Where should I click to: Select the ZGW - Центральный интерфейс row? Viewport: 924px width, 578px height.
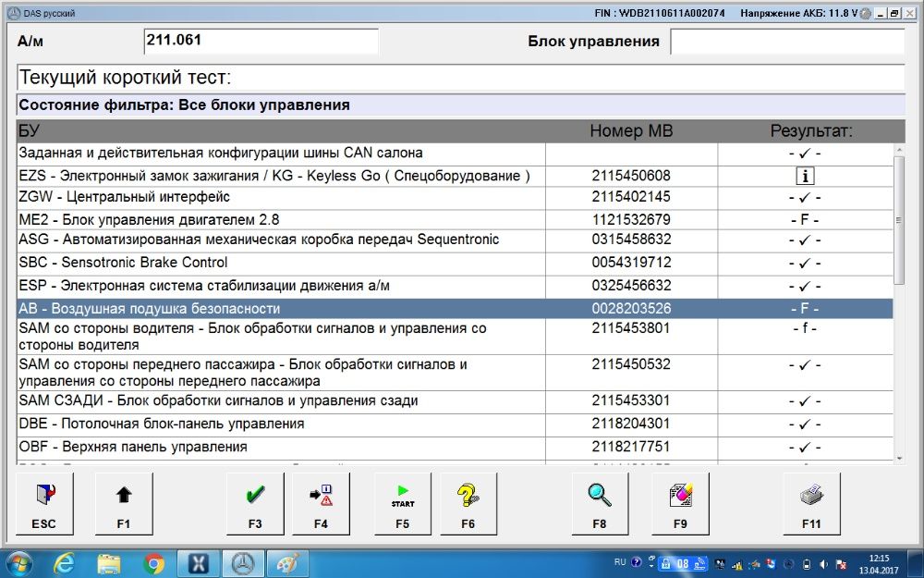tap(455, 198)
